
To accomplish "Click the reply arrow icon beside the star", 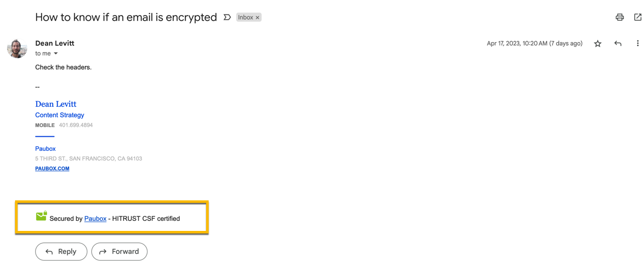I will (617, 44).
